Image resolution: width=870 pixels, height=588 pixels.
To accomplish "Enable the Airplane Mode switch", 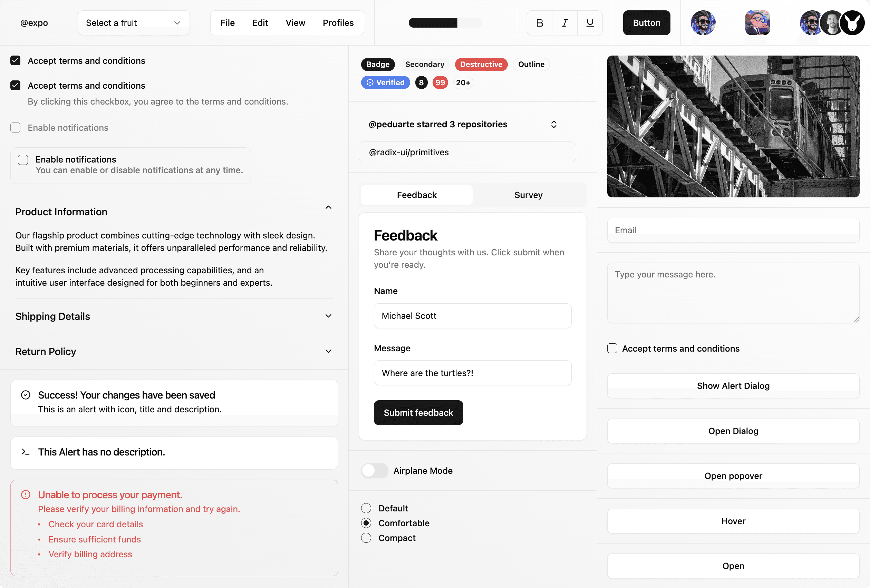I will tap(374, 470).
